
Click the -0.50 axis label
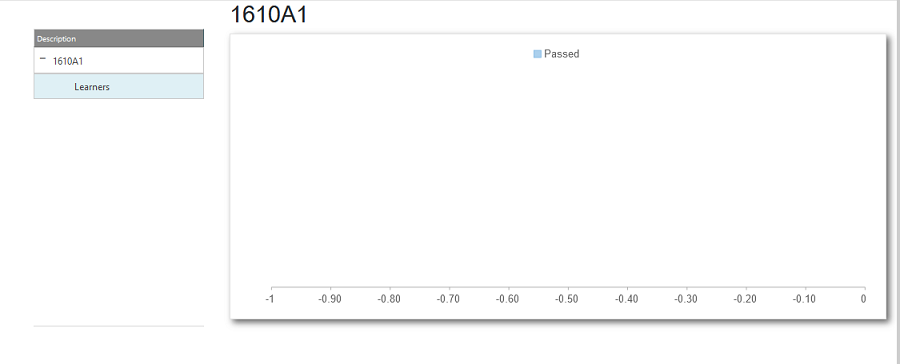pyautogui.click(x=568, y=299)
